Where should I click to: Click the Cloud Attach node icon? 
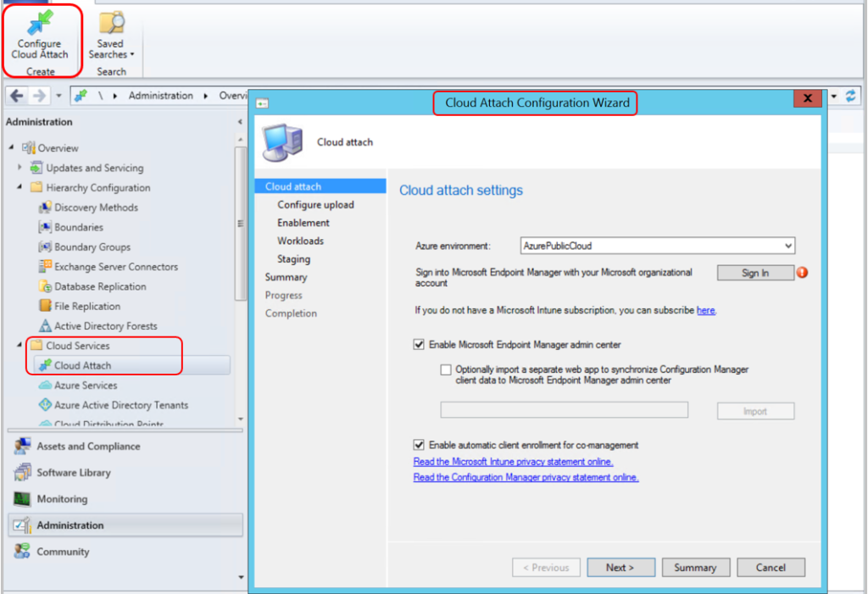pyautogui.click(x=45, y=365)
